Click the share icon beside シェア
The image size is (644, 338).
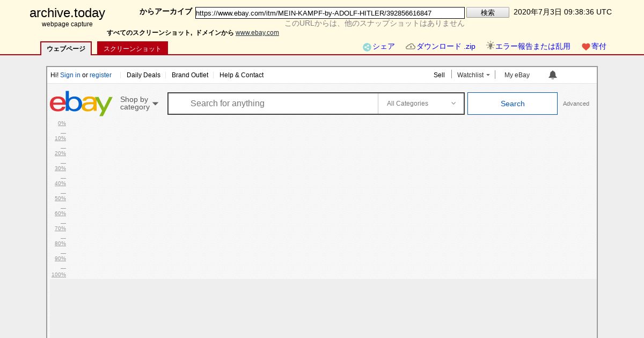point(367,47)
